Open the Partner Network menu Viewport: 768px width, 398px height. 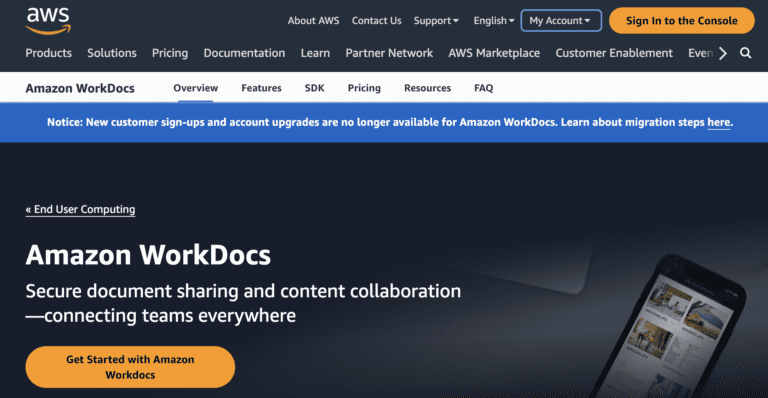click(389, 53)
